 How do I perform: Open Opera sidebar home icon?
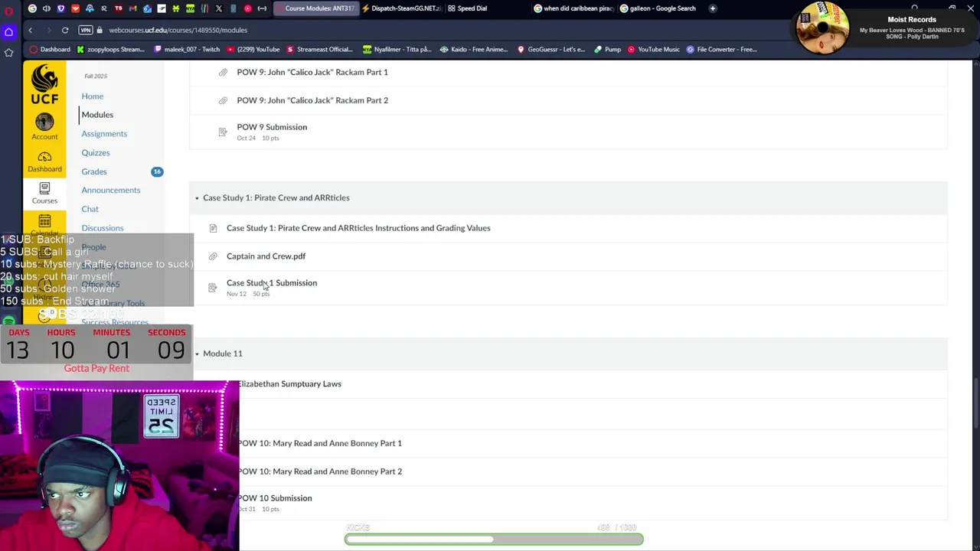coord(9,32)
